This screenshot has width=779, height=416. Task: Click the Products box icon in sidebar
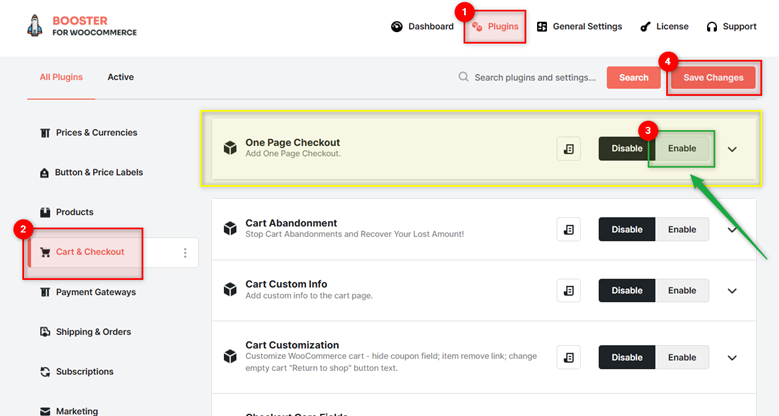(x=45, y=212)
